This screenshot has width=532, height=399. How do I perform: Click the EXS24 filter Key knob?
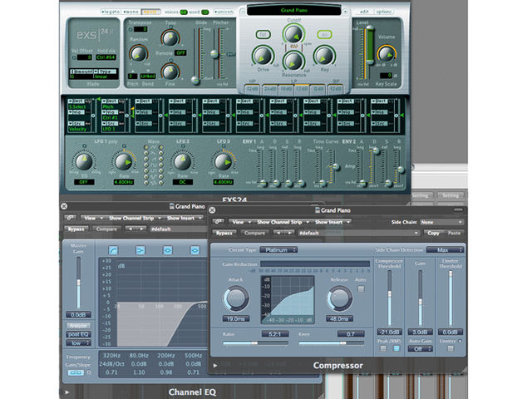pyautogui.click(x=324, y=56)
